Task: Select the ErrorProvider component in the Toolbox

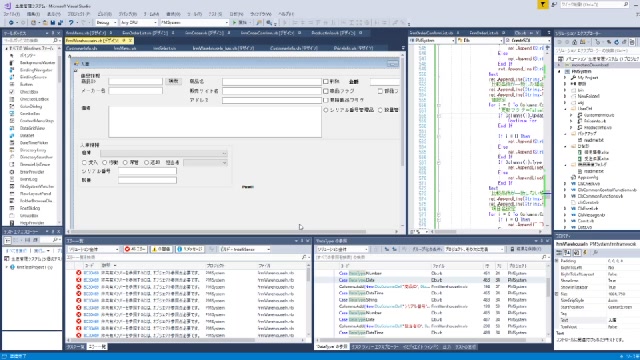Action: [x=32, y=172]
